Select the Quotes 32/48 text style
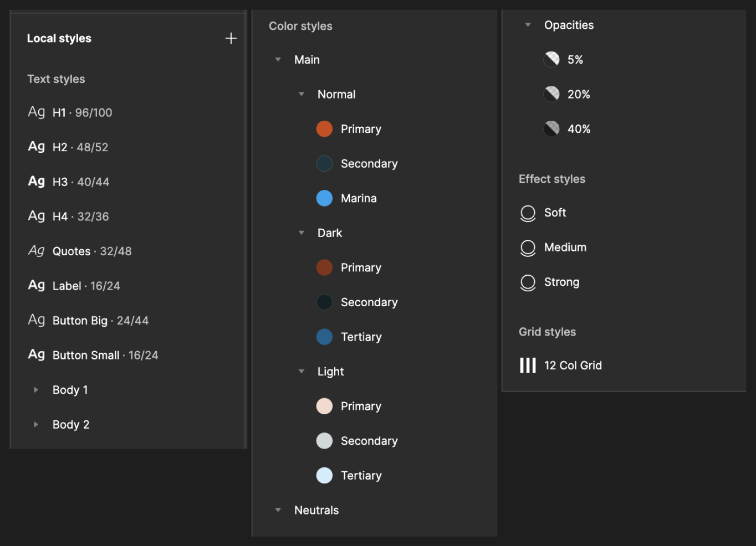 click(x=92, y=251)
